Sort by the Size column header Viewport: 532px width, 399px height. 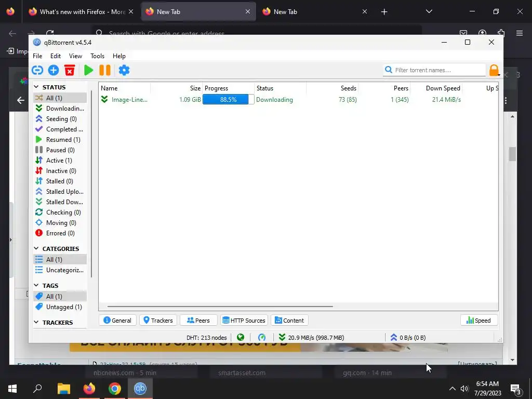[x=177, y=88]
